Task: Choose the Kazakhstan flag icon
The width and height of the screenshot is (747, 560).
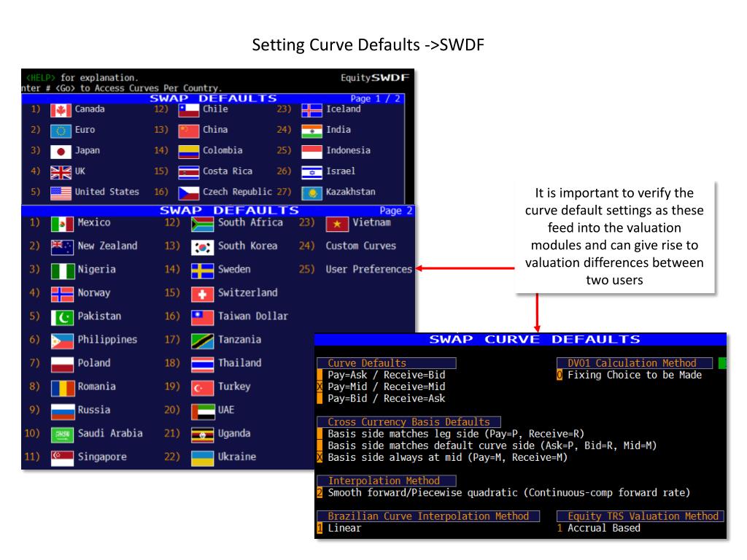Action: [312, 192]
